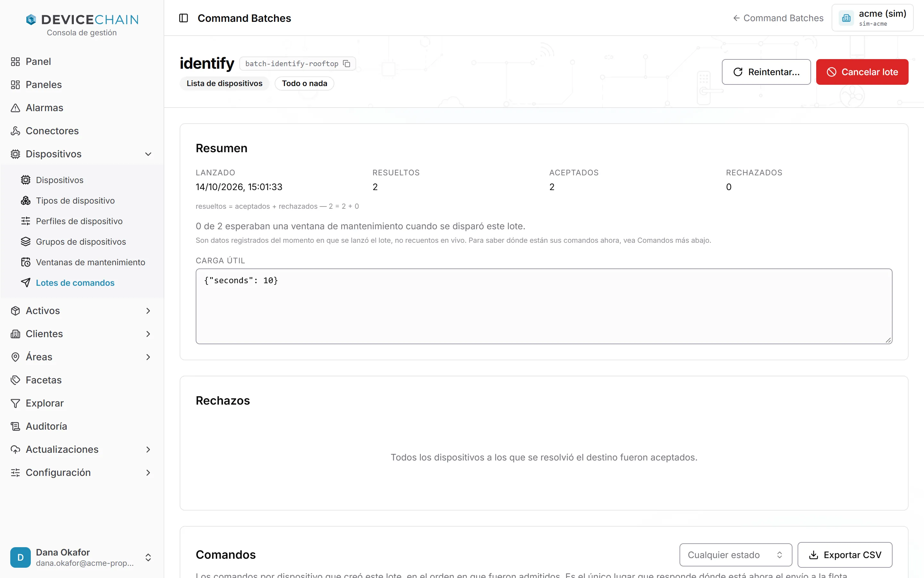Click the DeviceChain logo
This screenshot has width=924, height=578.
[82, 20]
